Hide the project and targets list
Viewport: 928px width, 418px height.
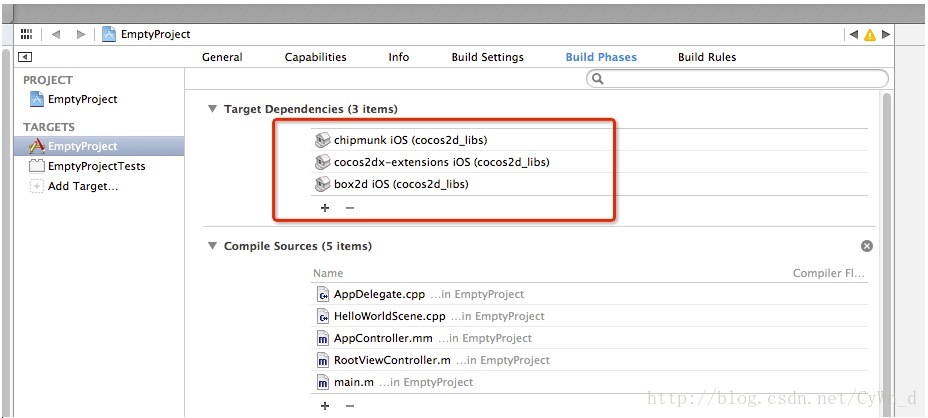click(25, 57)
